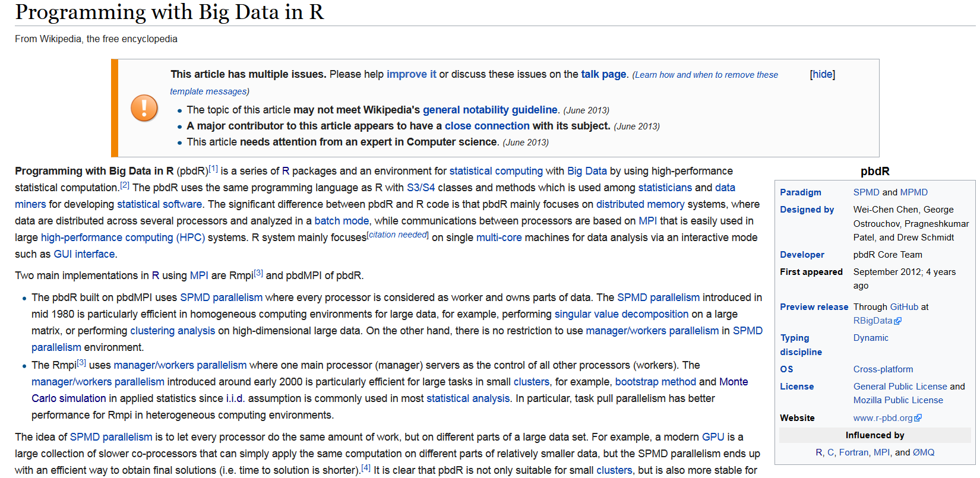The height and width of the screenshot is (478, 980).
Task: Click the page title 'Programming with Big Data in R'
Action: [170, 12]
